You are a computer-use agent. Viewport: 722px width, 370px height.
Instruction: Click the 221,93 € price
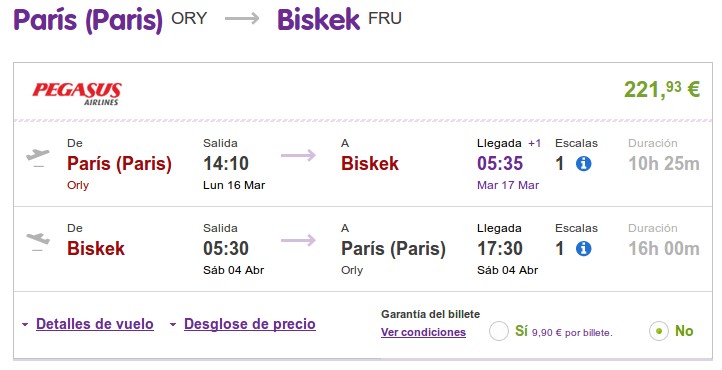click(x=662, y=89)
